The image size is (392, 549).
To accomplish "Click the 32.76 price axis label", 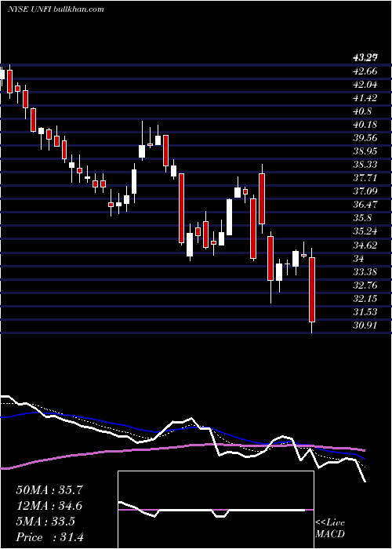I will point(365,285).
